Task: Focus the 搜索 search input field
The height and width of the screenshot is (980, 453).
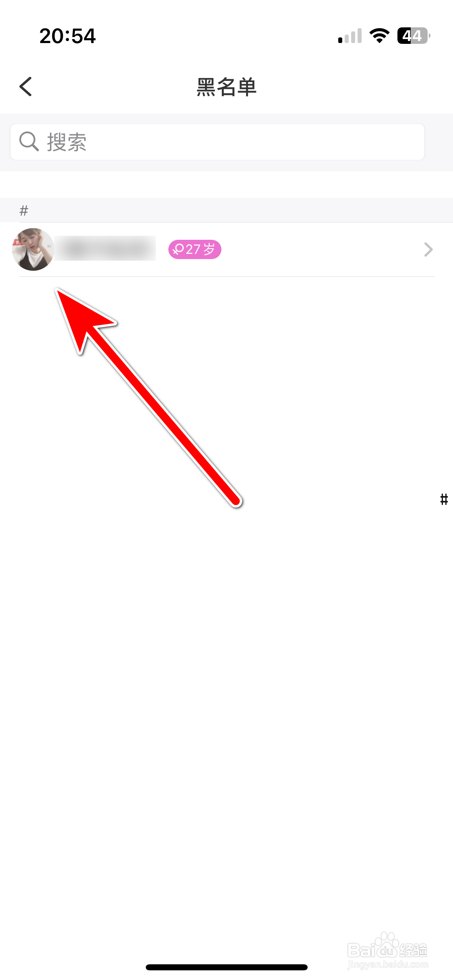Action: pyautogui.click(x=217, y=142)
